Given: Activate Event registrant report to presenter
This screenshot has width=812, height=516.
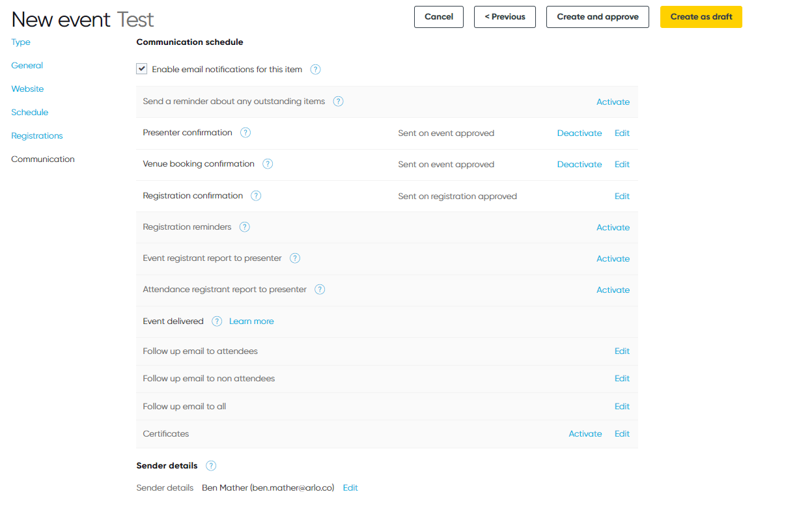Looking at the screenshot, I should tap(613, 259).
